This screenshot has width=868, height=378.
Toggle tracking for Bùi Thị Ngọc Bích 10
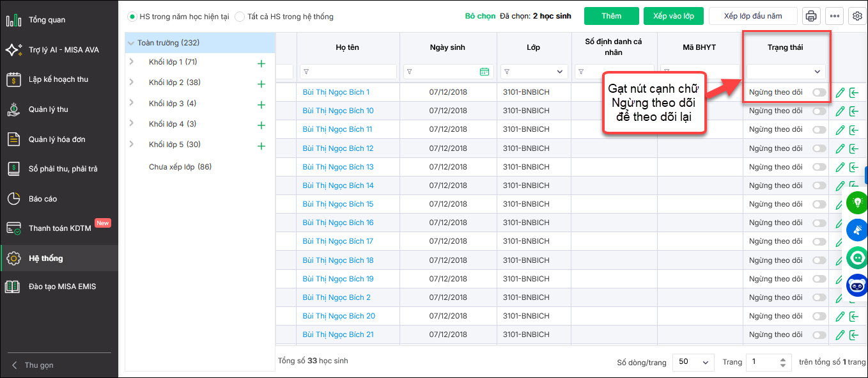point(819,111)
